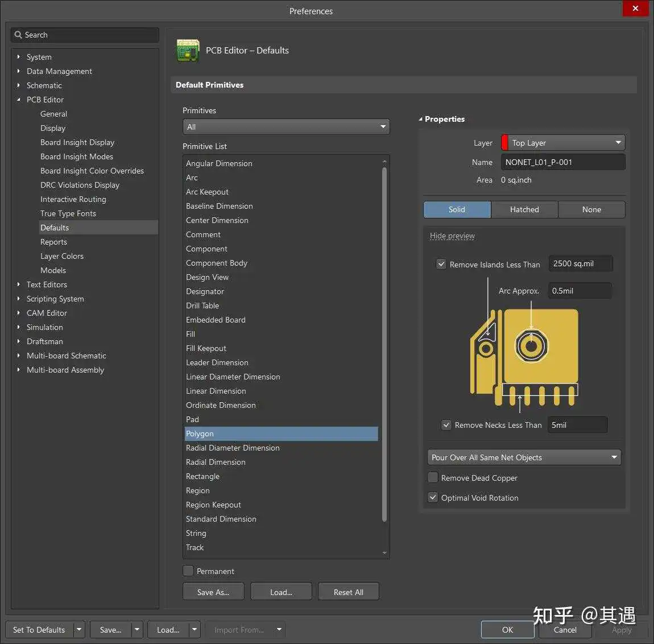Click the Reset All button

[348, 592]
